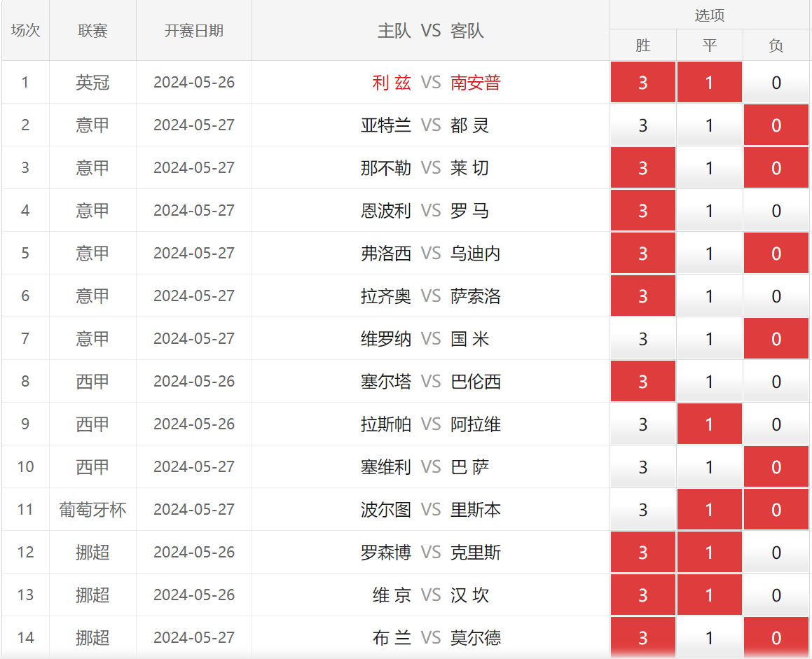Toggle loss (0) for 塞维利 vs 巴萨
812x659 pixels.
coord(776,467)
